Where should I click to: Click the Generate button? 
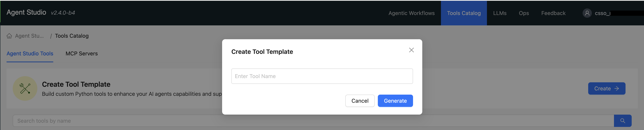pyautogui.click(x=395, y=101)
